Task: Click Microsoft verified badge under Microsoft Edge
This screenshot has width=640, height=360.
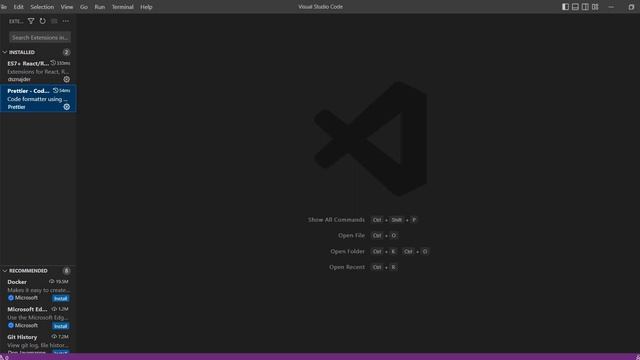Action: 11,325
